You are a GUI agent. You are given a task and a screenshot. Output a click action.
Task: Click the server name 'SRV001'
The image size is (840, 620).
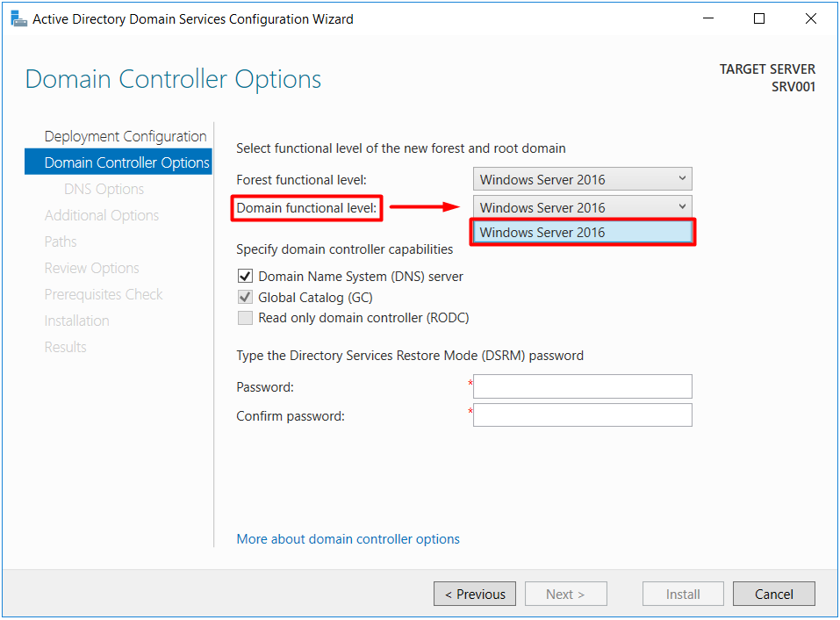(x=793, y=87)
